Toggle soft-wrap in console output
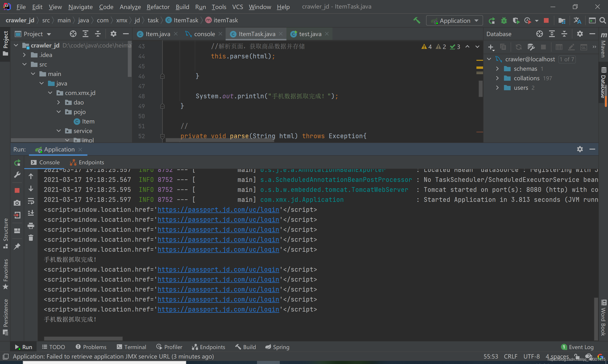Screen dimensions: 608x364 31,201
